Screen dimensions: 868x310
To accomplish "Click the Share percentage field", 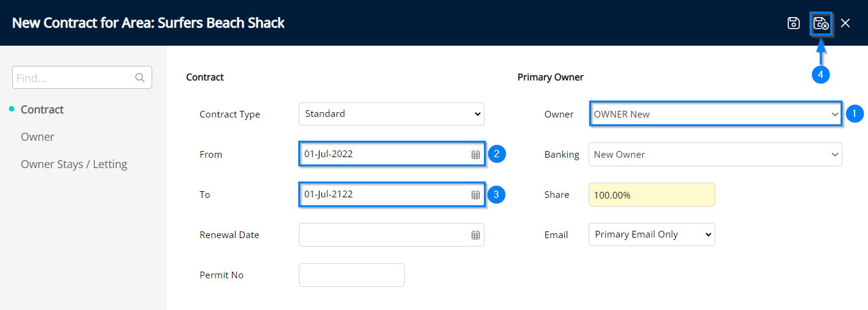I will [651, 195].
